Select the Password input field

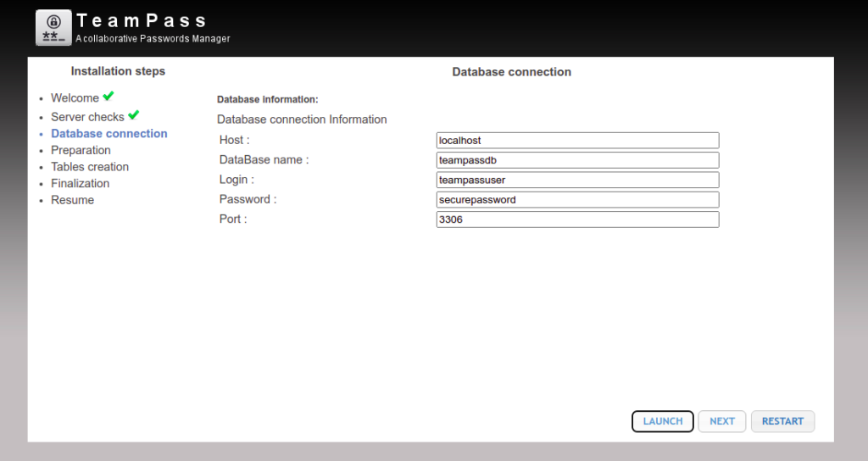pos(577,200)
